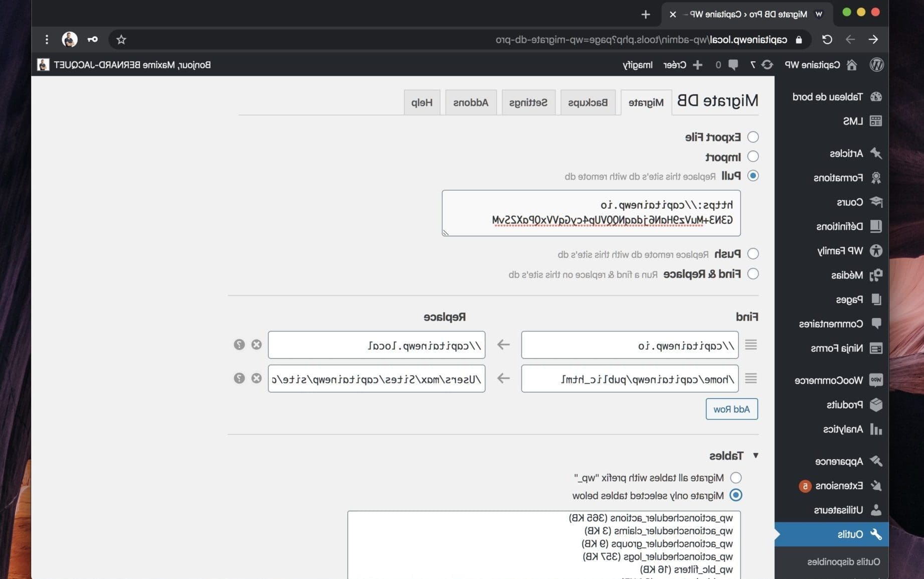This screenshot has width=924, height=579.
Task: Select the Push radio option
Action: (753, 254)
